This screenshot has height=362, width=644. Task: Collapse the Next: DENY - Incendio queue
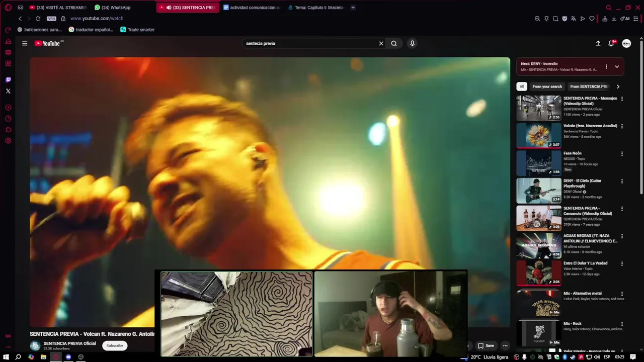coord(617,66)
